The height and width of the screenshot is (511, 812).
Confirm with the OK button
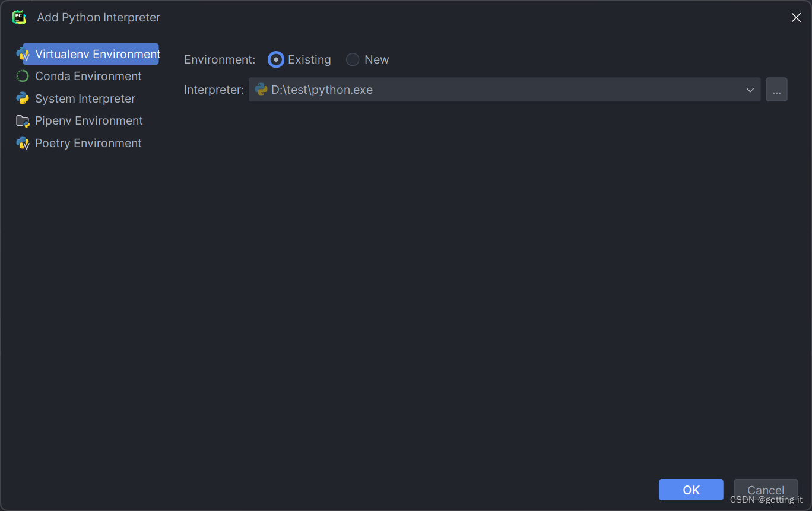[691, 490]
